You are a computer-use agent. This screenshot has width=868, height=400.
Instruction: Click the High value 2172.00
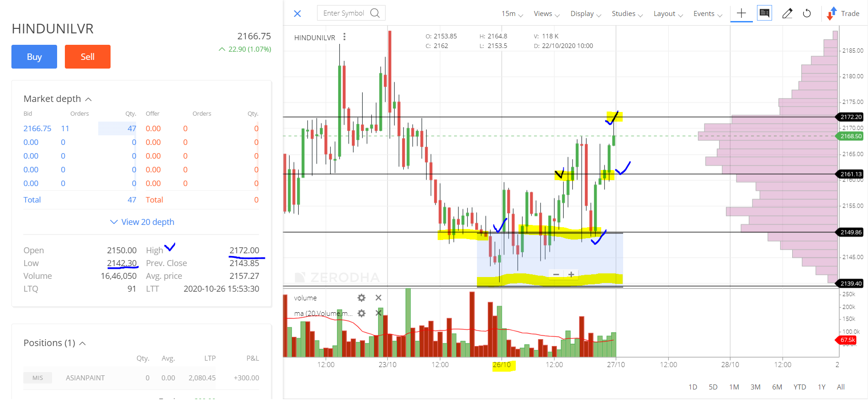tap(244, 250)
